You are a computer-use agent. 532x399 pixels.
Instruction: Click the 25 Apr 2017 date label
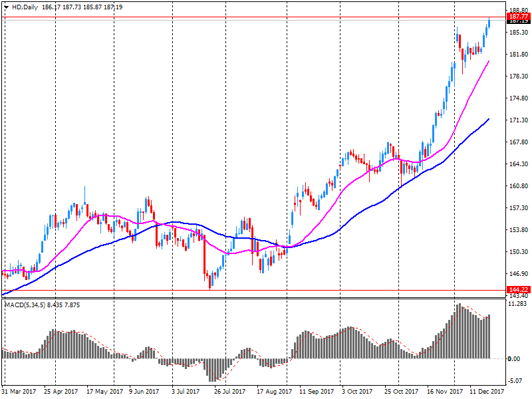[x=61, y=391]
